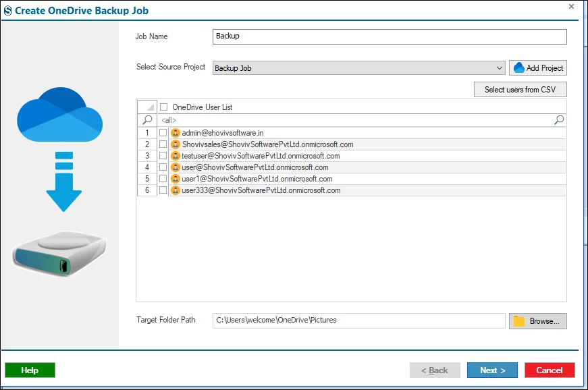Select row number 6 header
Viewport: 588px width, 390px height.
point(147,190)
